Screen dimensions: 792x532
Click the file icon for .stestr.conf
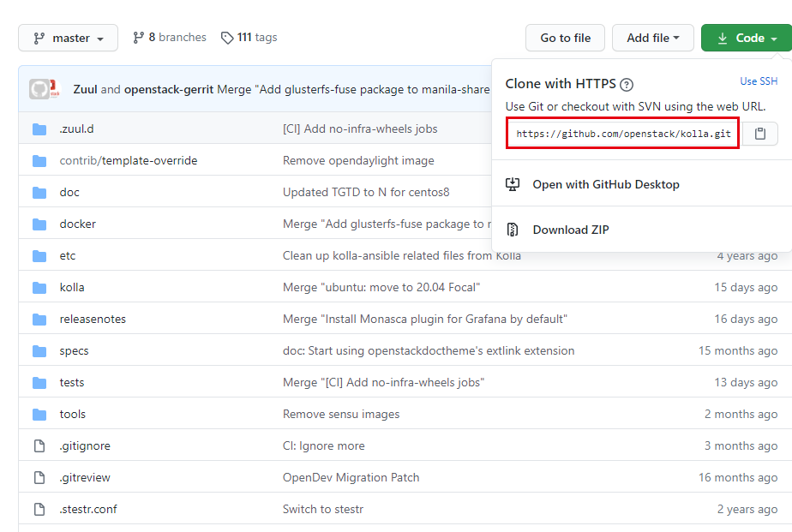pos(39,509)
